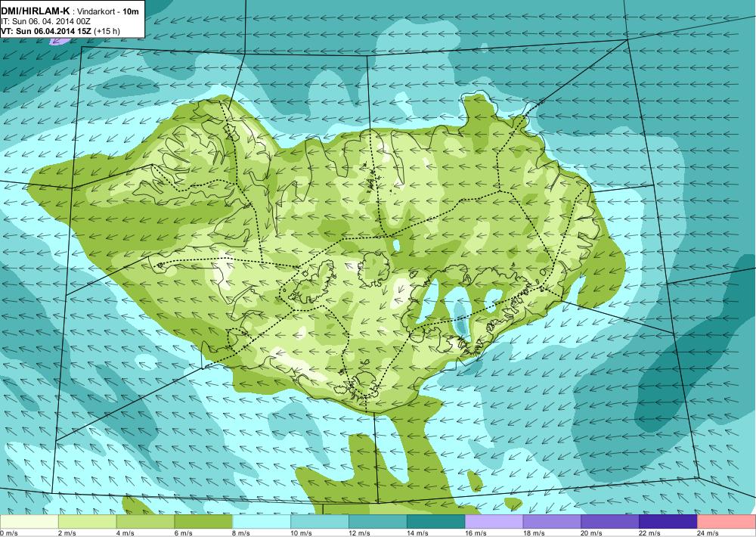This screenshot has height=537, width=756.
Task: Click the 'VT: Sun 06.04.2014 15Z' valid time
Action: point(47,31)
